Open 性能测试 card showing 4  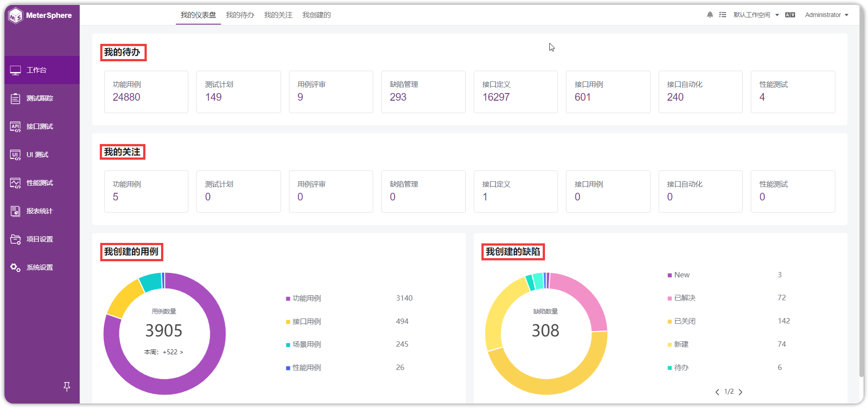pyautogui.click(x=793, y=92)
